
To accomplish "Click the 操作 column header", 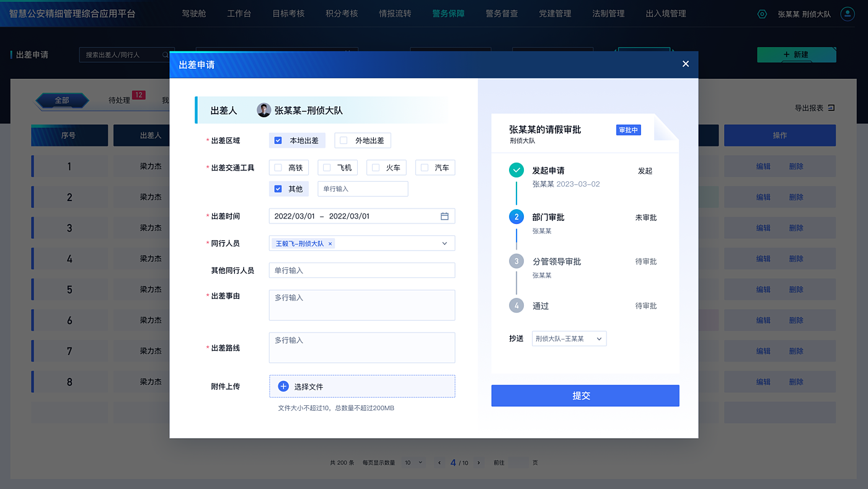I will click(780, 135).
